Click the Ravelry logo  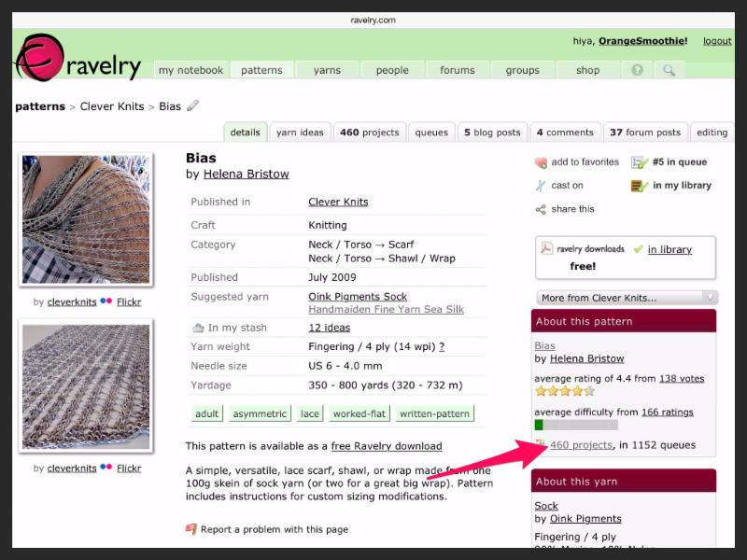[x=78, y=59]
